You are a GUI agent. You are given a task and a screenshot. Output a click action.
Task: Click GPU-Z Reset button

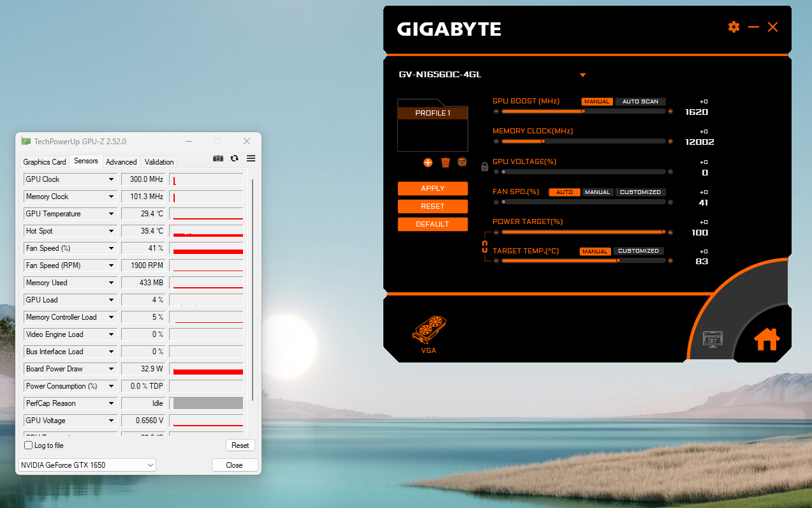tap(240, 445)
